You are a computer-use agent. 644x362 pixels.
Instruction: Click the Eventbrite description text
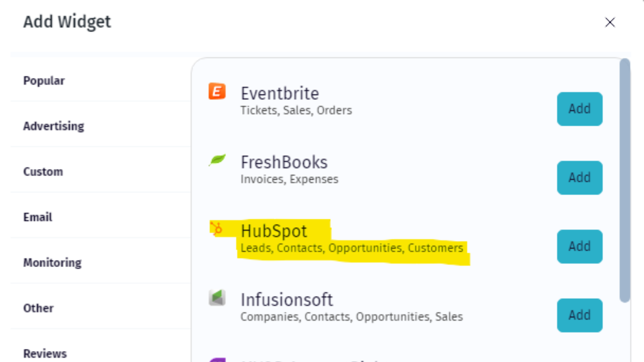(296, 110)
